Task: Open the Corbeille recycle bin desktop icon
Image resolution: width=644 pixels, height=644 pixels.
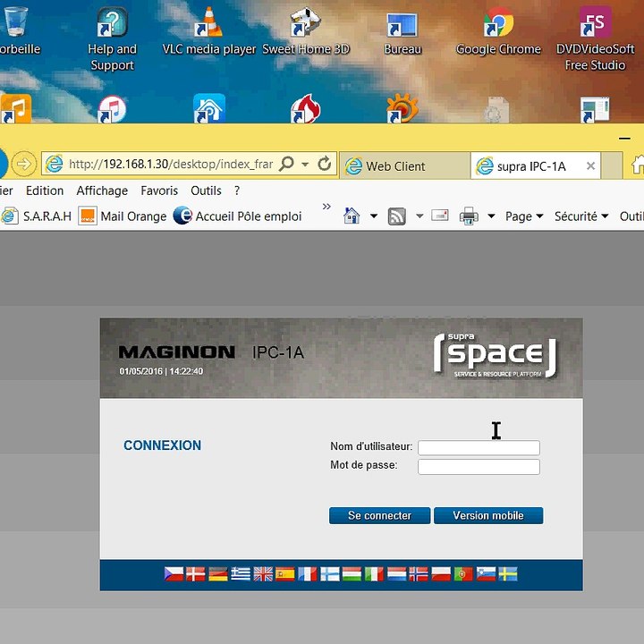Action: click(15, 29)
